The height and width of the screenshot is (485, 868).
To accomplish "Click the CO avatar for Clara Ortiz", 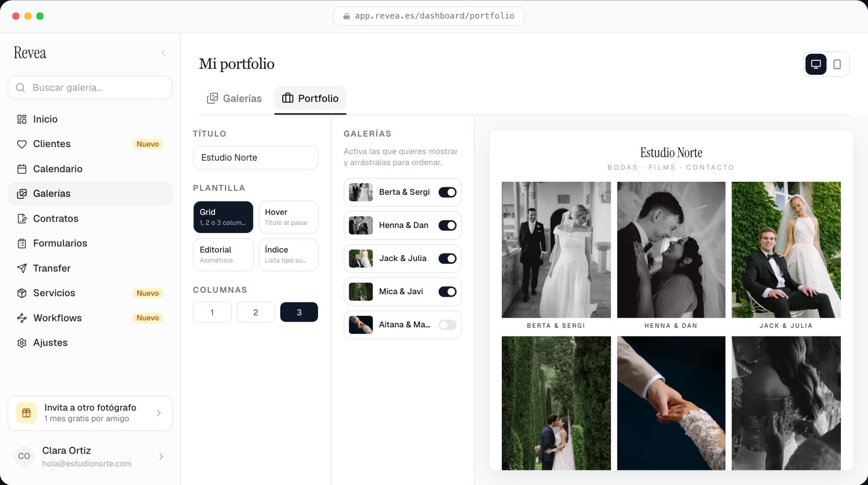I will 24,456.
